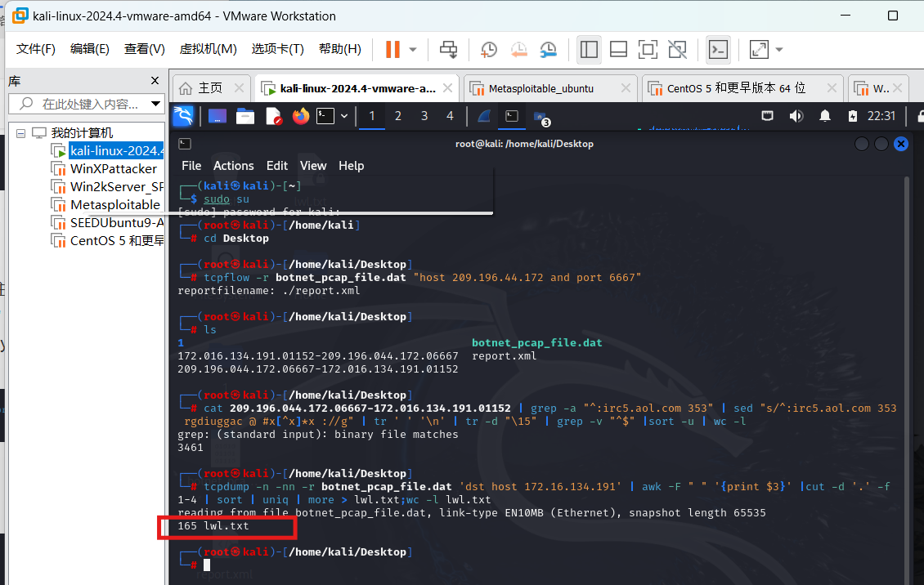
Task: Switch to Kali workspace 1
Action: 372,116
